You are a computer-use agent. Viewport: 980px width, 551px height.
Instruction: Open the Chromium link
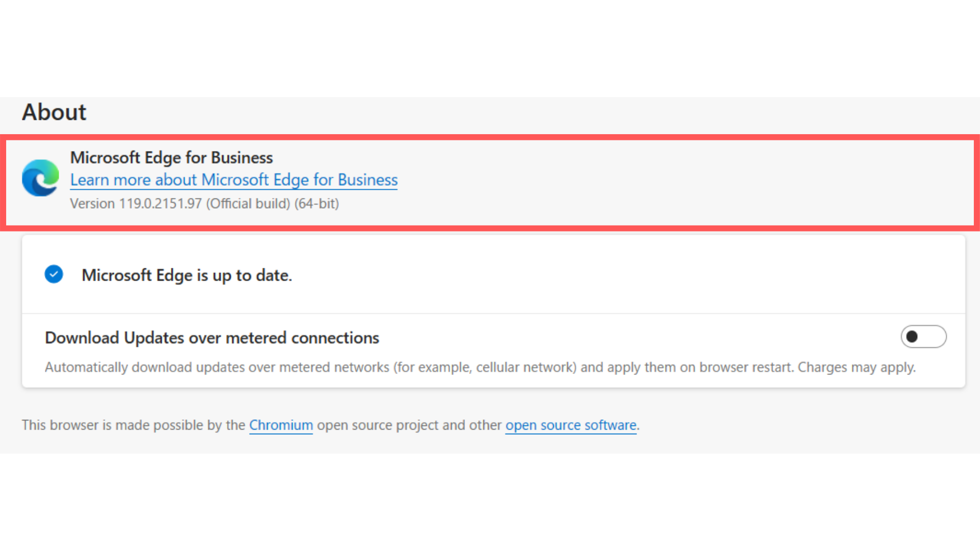pyautogui.click(x=281, y=425)
